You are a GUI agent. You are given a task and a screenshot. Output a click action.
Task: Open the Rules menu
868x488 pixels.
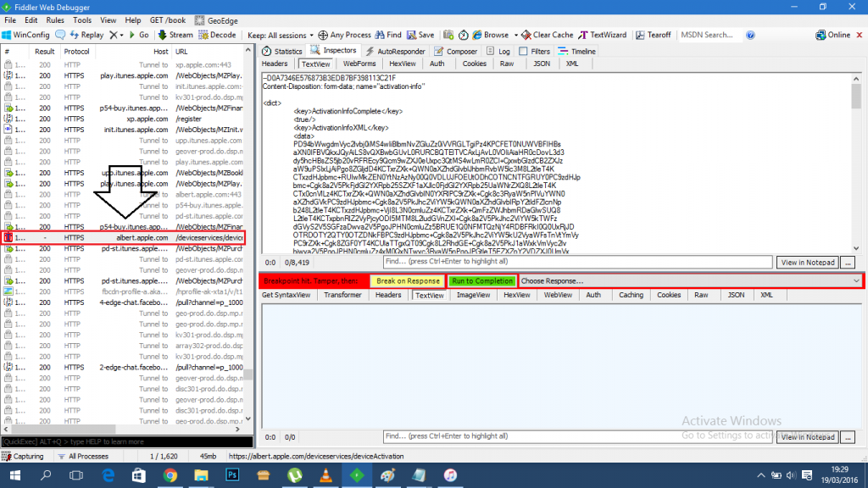point(55,20)
